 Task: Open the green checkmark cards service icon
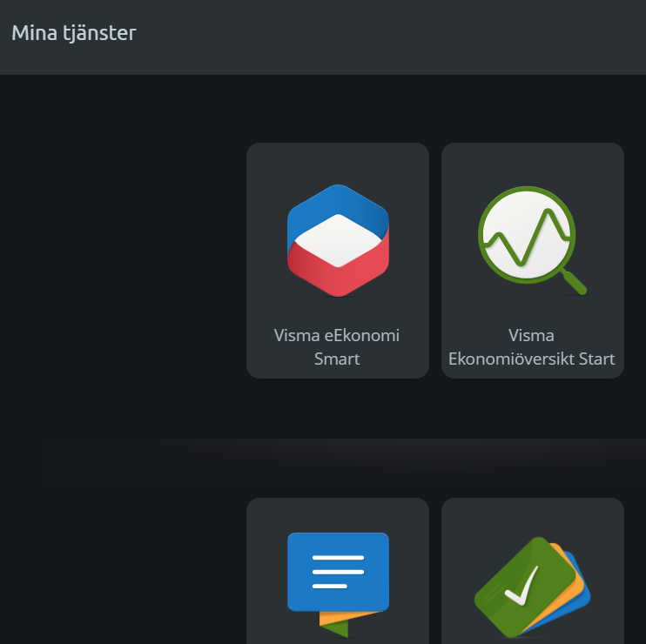(532, 587)
